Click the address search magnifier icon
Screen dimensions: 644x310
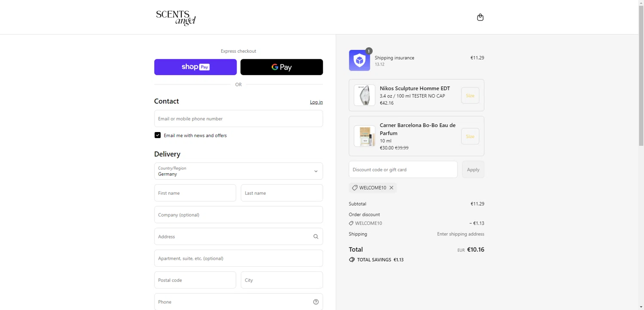coord(316,237)
